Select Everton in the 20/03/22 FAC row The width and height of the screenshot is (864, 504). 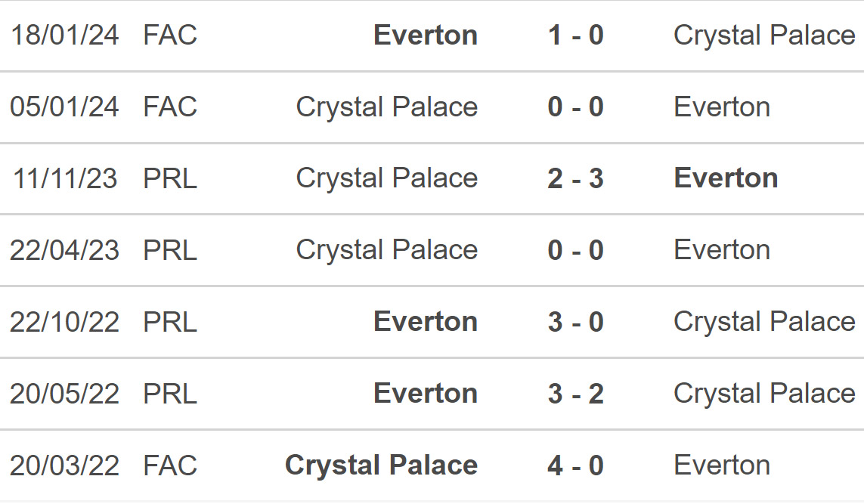coord(722,465)
